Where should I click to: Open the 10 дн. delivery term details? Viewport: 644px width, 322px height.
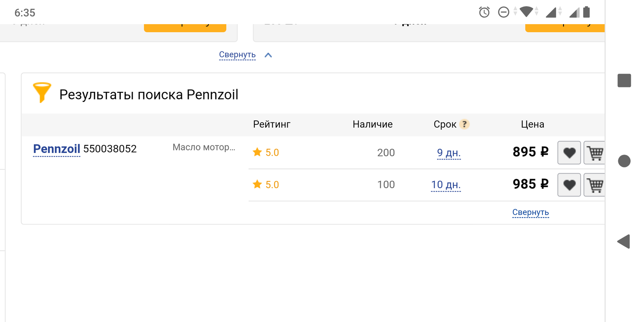(446, 185)
